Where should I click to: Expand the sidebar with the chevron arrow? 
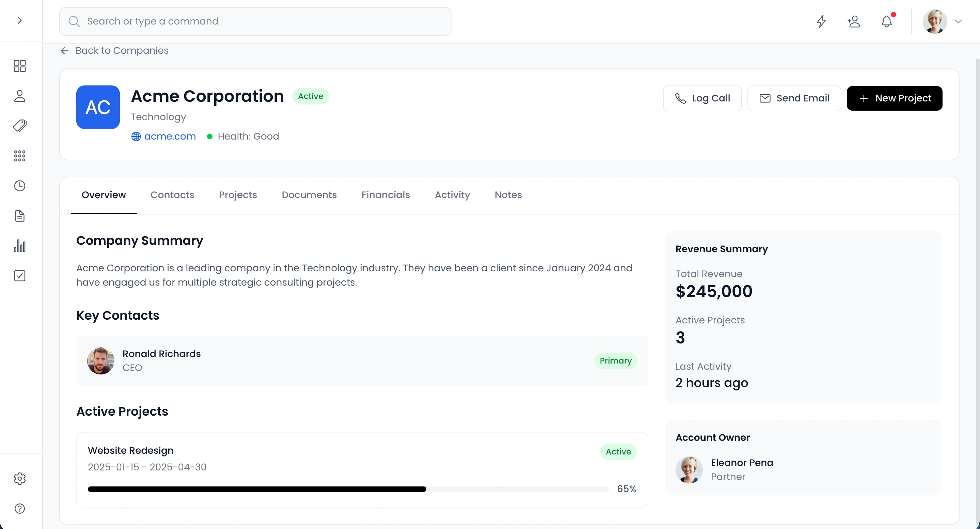pyautogui.click(x=19, y=20)
